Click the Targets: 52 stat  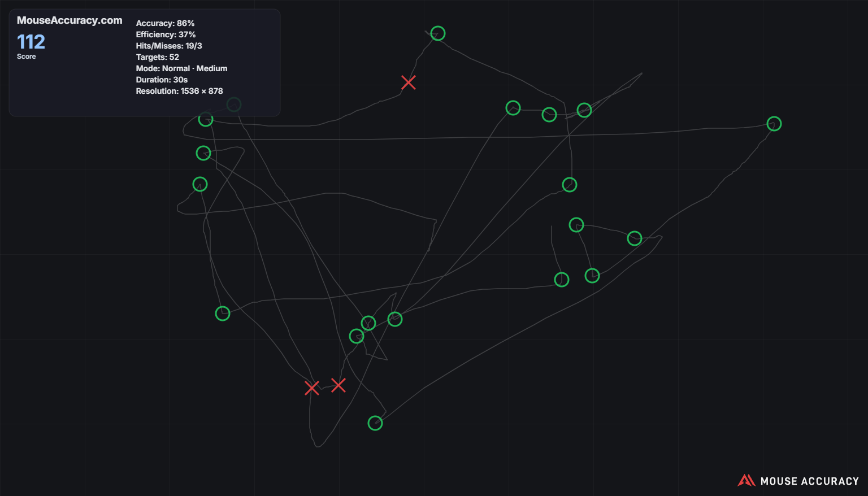tap(158, 57)
